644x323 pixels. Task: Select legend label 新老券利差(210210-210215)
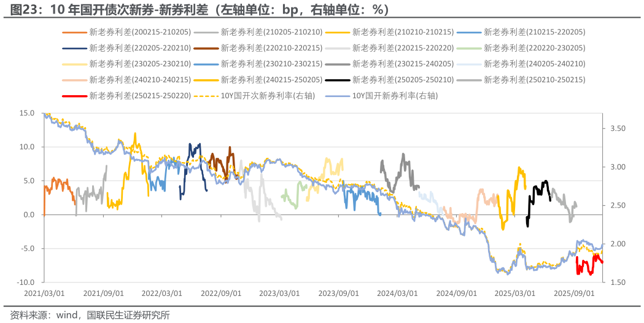tap(403, 32)
